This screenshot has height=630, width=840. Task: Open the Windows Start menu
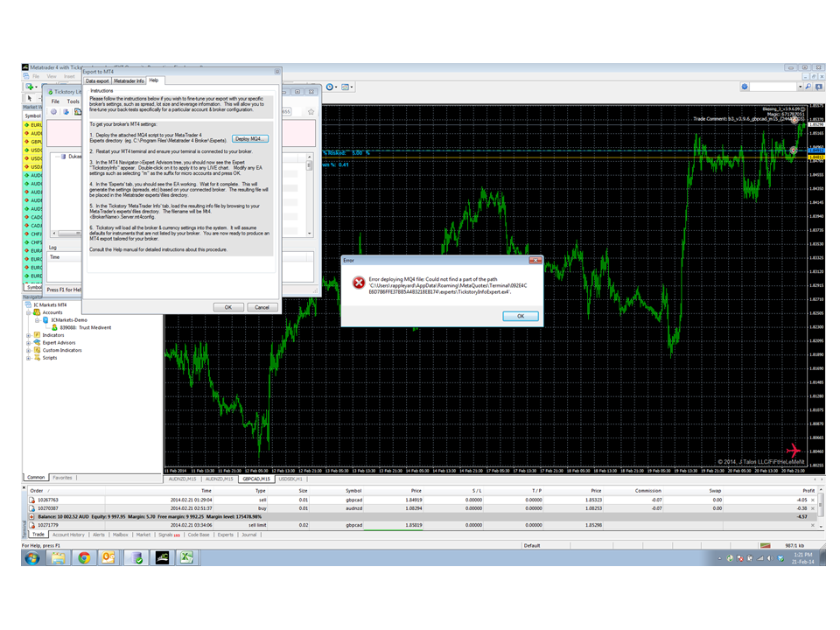click(32, 558)
